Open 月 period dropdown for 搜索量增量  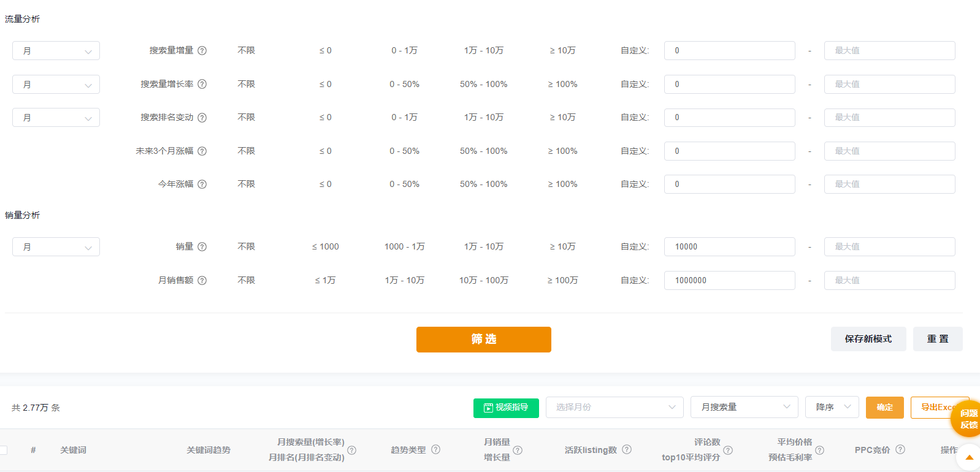click(56, 51)
